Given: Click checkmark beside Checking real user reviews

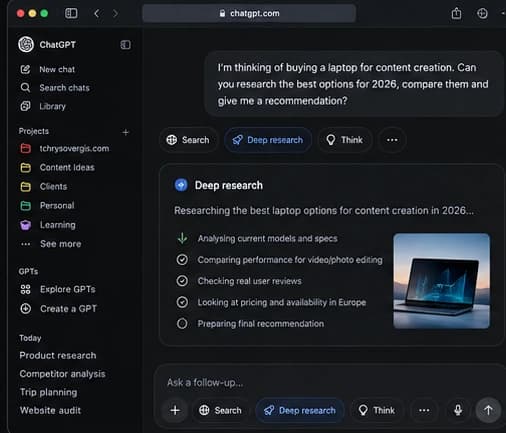Looking at the screenshot, I should tap(182, 281).
